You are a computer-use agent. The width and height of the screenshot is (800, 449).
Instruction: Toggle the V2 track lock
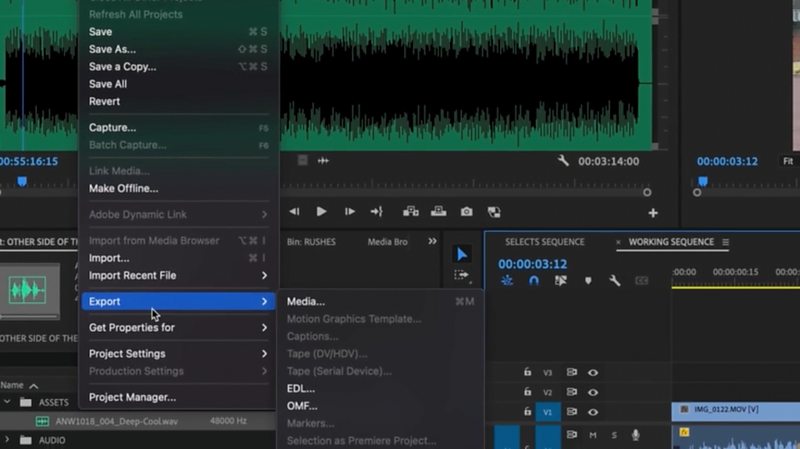[x=527, y=392]
